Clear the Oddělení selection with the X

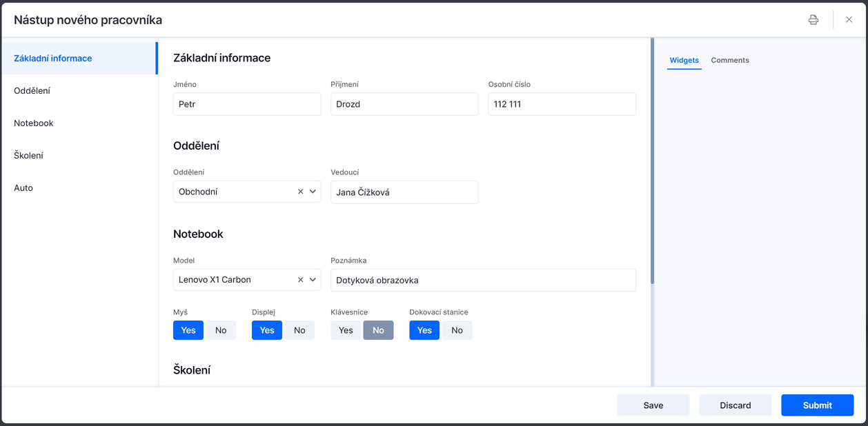[x=300, y=192]
